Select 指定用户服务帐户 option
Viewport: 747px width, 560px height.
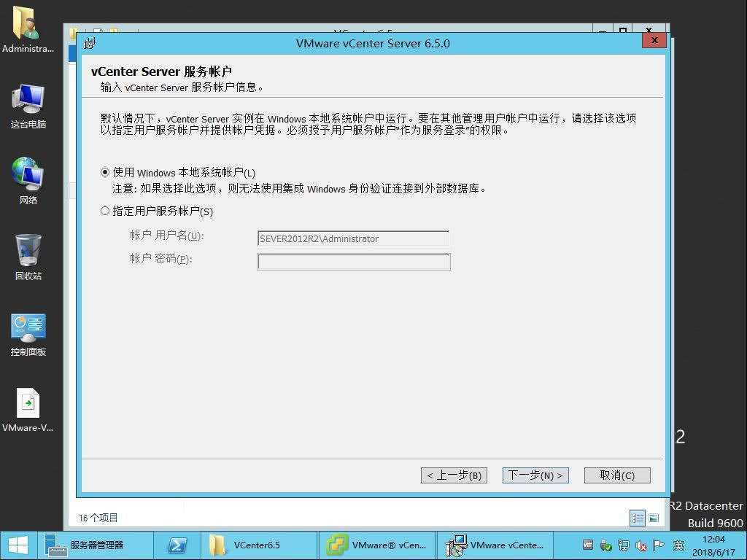coord(104,211)
